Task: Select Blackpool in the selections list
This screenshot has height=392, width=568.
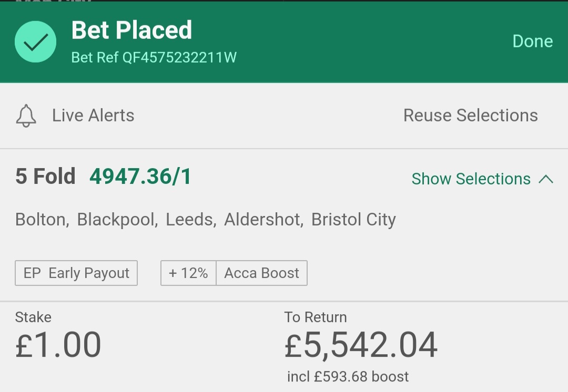Action: (117, 219)
